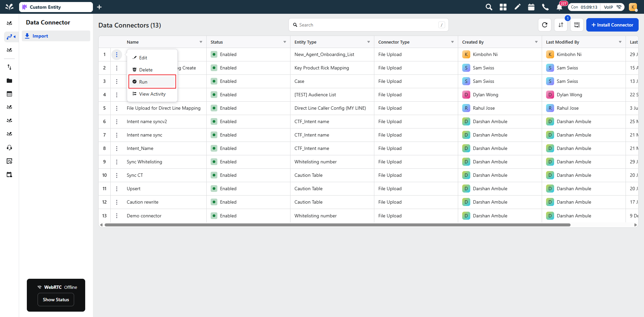644x317 pixels.
Task: Click the up-down arrows icon in left sidebar
Action: tap(9, 67)
